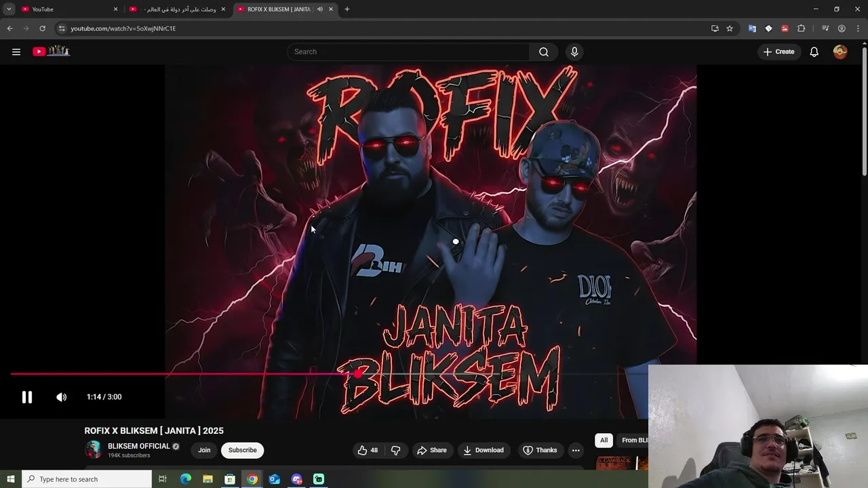Click the video title ROFIX X BLIKSEM
The width and height of the screenshot is (868, 488).
154,430
